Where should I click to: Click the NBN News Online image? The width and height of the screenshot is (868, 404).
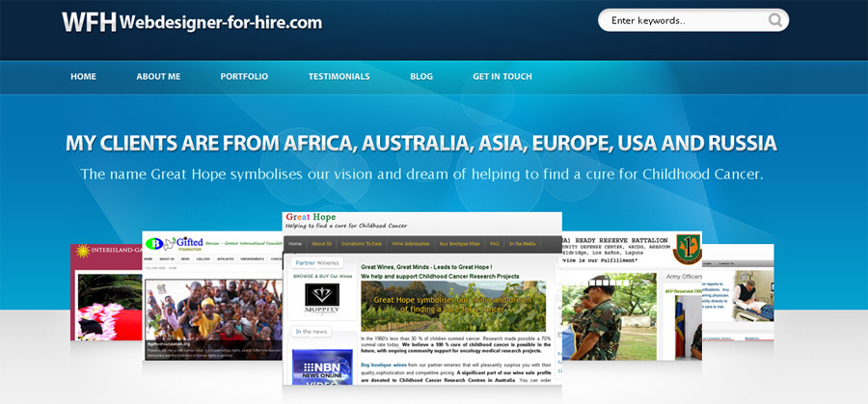point(322,367)
